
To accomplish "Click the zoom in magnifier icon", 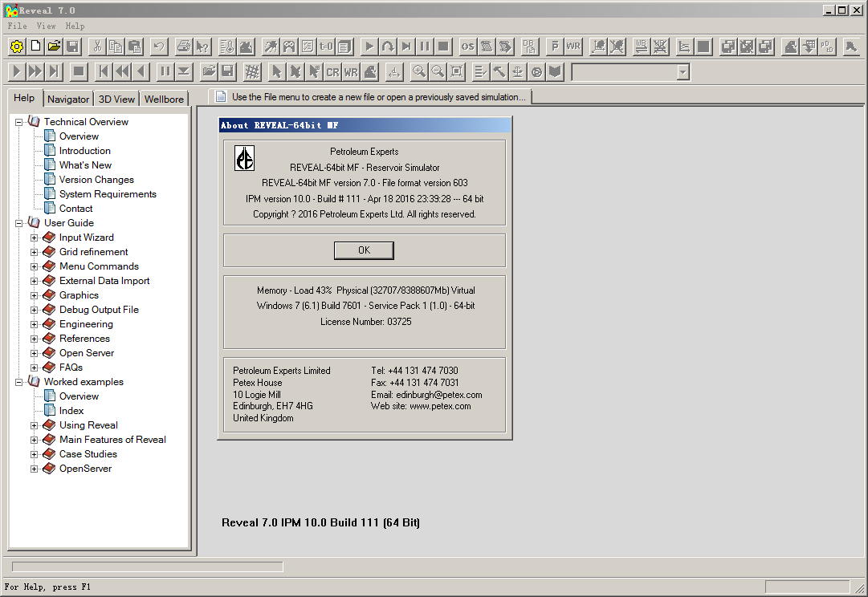I will coord(419,71).
